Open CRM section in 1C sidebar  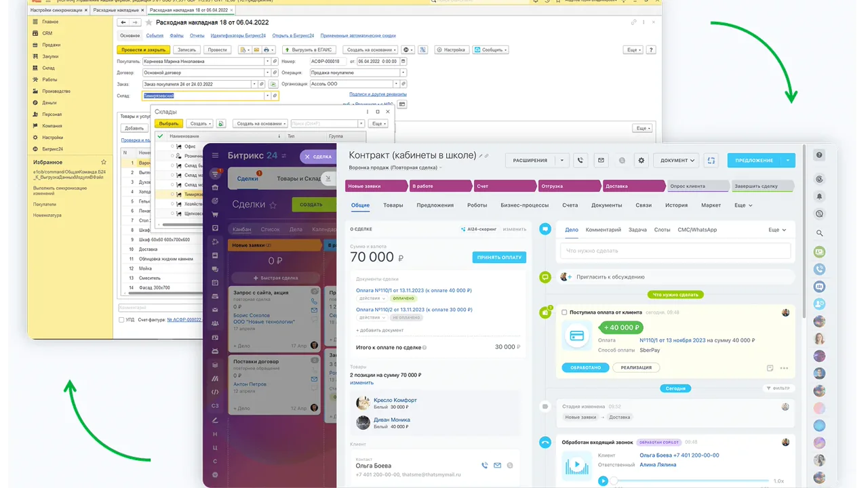(x=47, y=33)
